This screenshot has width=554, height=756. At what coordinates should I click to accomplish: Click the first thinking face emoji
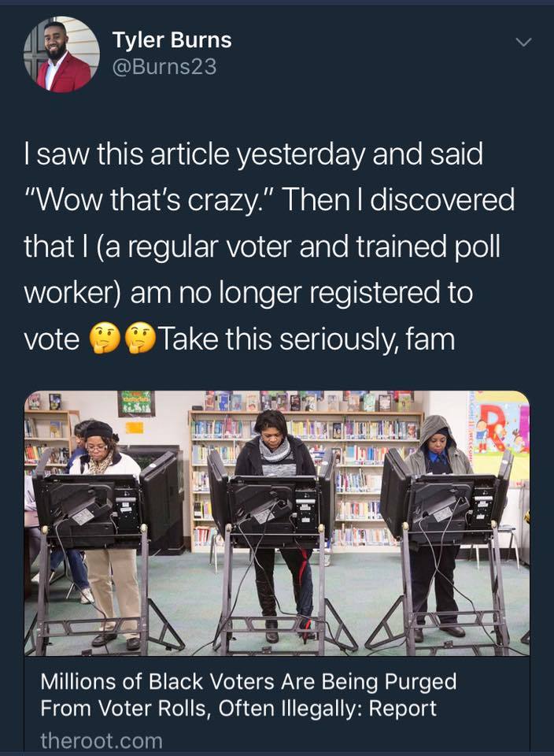click(105, 339)
